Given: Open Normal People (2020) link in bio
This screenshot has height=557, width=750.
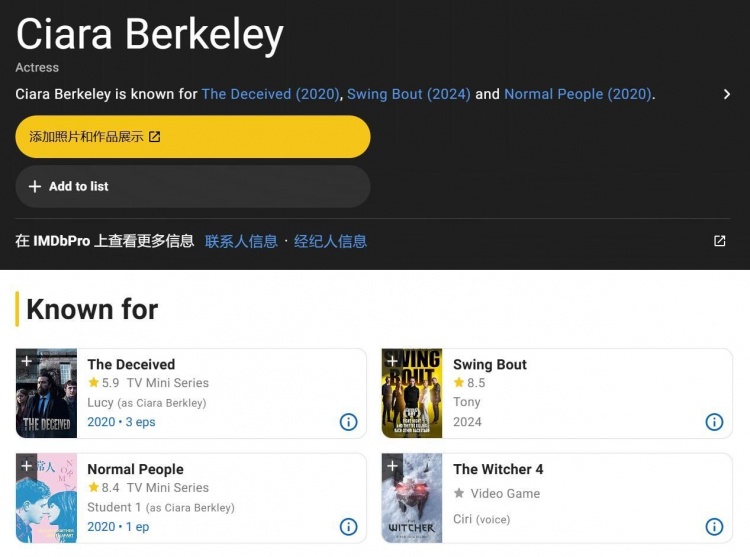Looking at the screenshot, I should (578, 94).
